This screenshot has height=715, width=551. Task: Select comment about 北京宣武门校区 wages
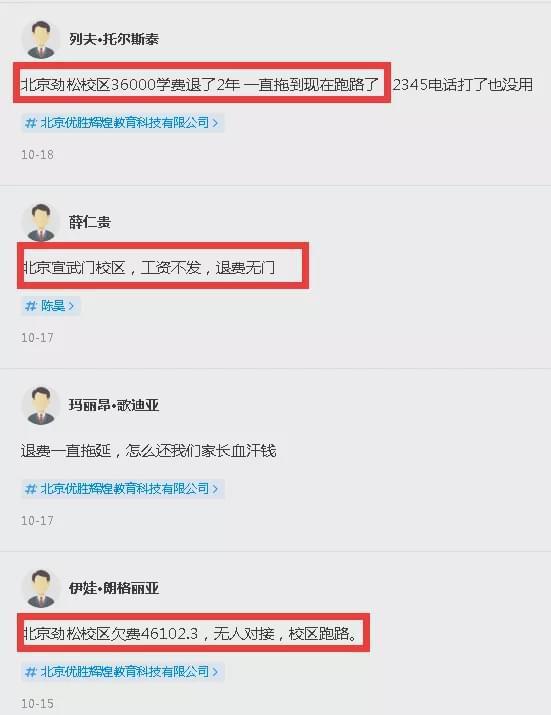pos(149,267)
